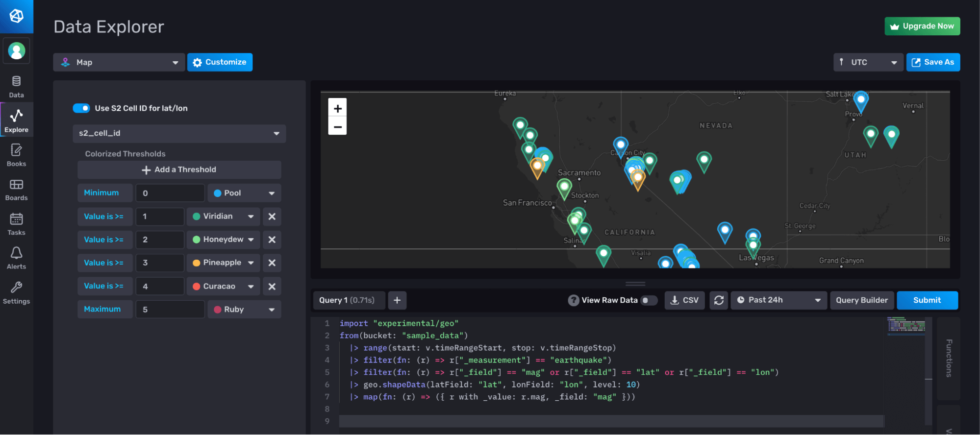Disable Use S2 Cell ID toggle
Viewport: 980px width, 435px height.
[x=81, y=108]
